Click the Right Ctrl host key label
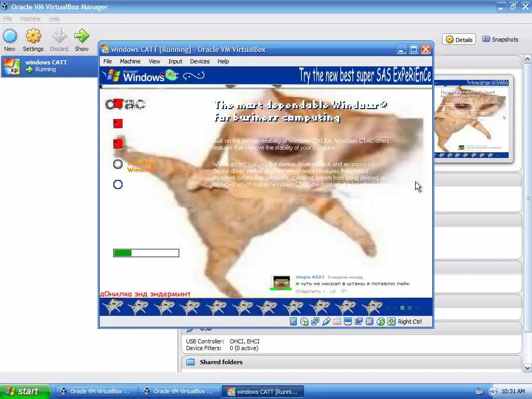 pyautogui.click(x=409, y=322)
